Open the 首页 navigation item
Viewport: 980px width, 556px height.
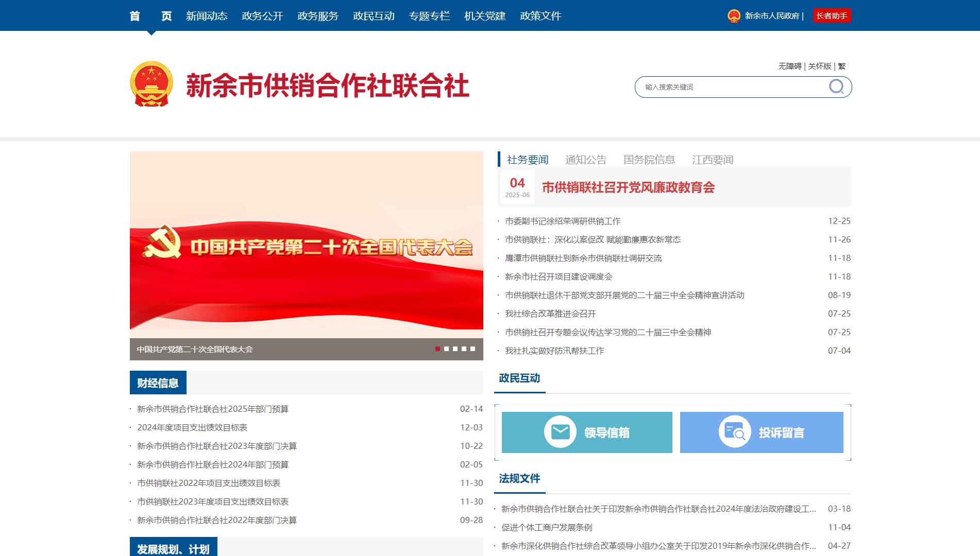(x=150, y=16)
